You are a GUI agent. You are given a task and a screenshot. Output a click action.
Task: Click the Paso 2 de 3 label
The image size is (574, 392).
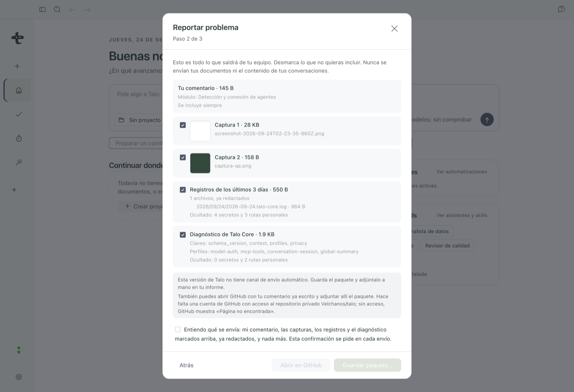tap(187, 39)
